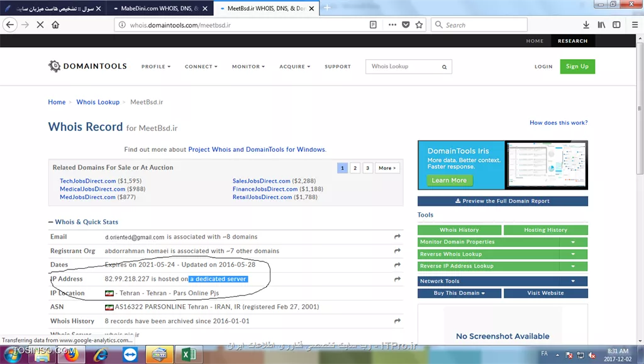The height and width of the screenshot is (364, 644).
Task: Stop loading the page
Action: click(x=40, y=25)
